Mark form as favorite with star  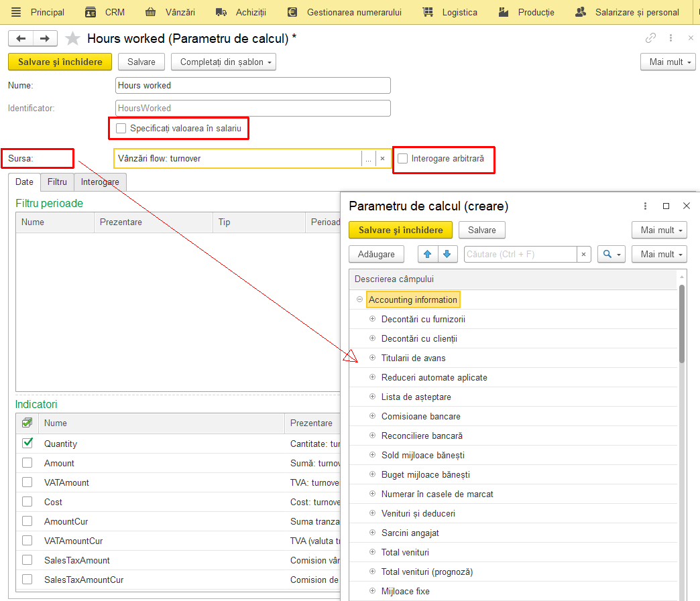pyautogui.click(x=72, y=39)
